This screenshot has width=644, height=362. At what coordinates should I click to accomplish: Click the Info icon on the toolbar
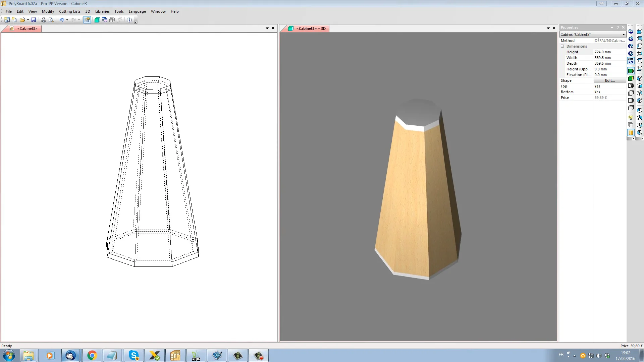tap(129, 20)
